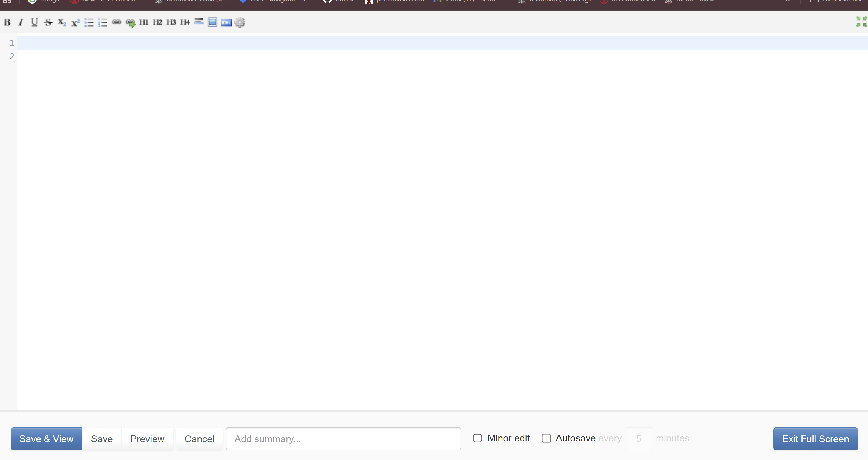Screen dimensions: 868x460
Task: Insert horizontal ruler
Action: click(x=199, y=22)
